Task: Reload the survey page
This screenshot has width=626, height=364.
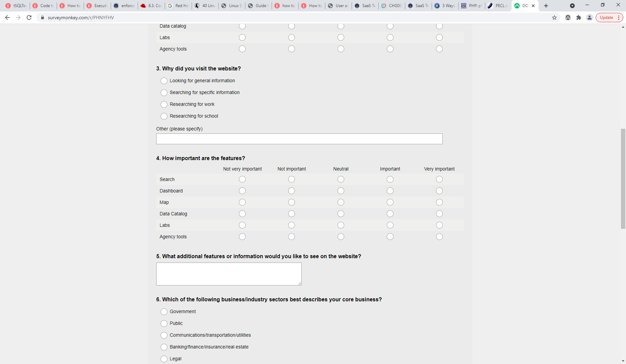Action: 29,18
